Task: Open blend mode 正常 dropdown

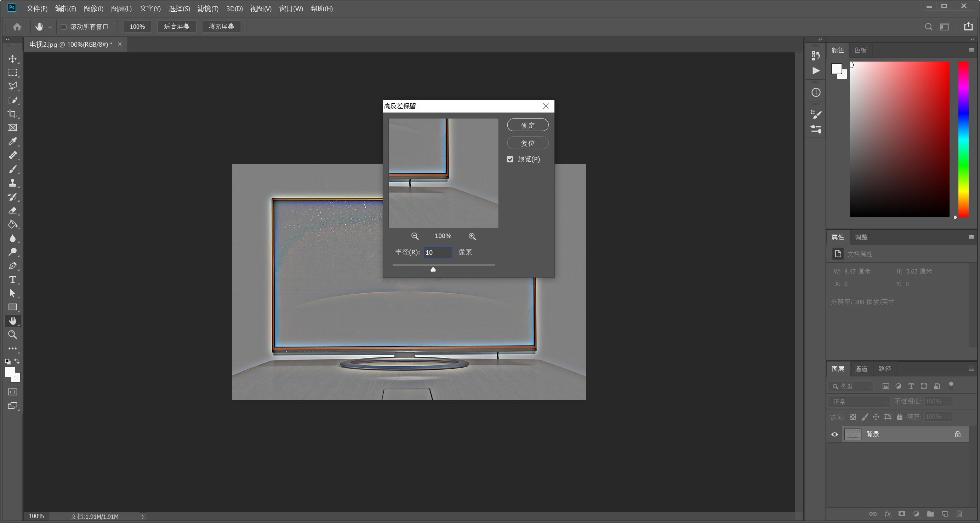Action: pyautogui.click(x=859, y=402)
